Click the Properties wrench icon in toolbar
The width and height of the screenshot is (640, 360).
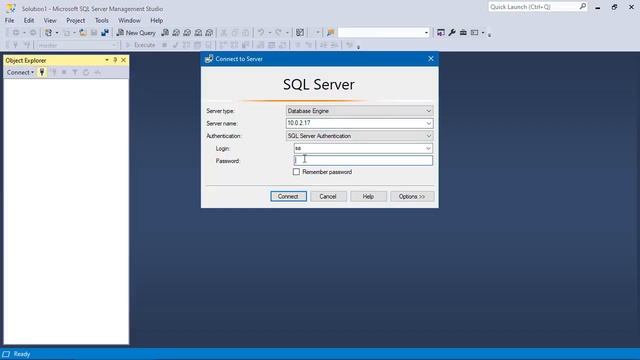click(452, 33)
